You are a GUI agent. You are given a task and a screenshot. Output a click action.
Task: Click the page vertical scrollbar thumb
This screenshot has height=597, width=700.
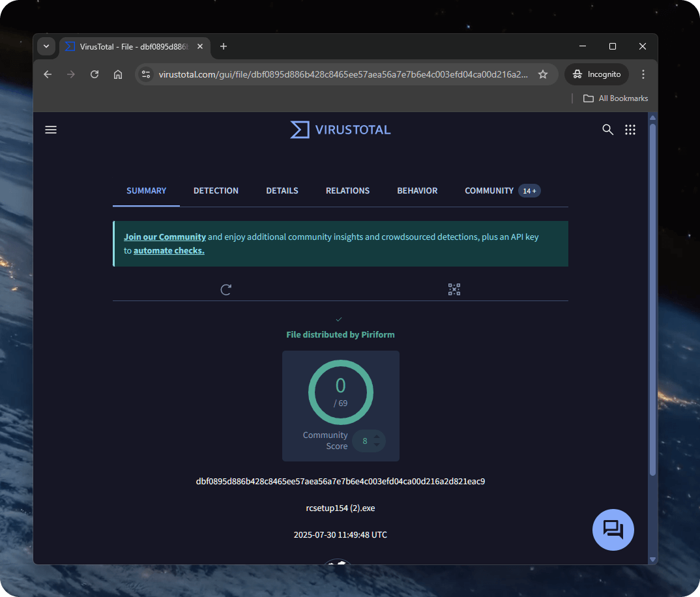click(x=652, y=300)
